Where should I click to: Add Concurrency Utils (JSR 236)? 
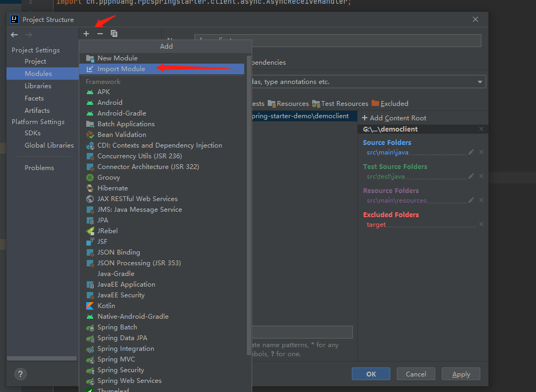point(162,156)
